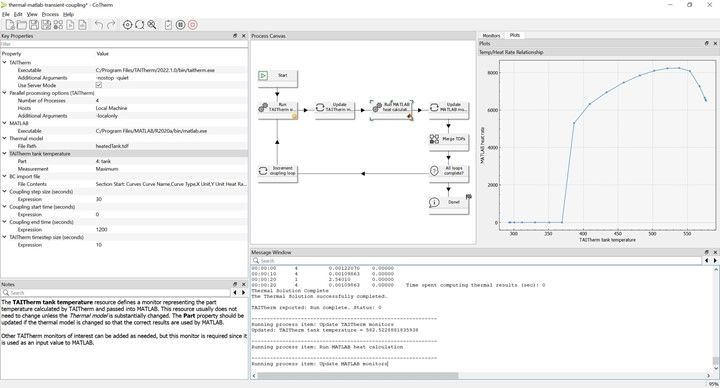Click the Save floppy disk icon

(x=34, y=25)
